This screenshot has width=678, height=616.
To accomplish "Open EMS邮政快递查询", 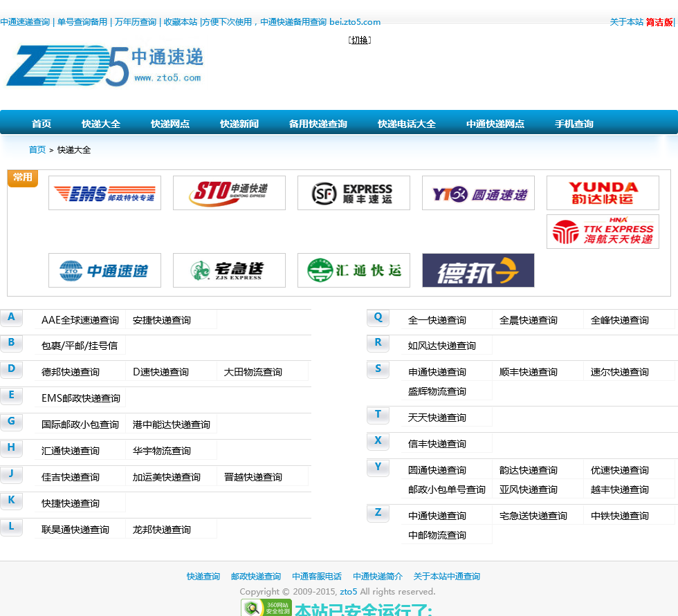I will coord(81,398).
